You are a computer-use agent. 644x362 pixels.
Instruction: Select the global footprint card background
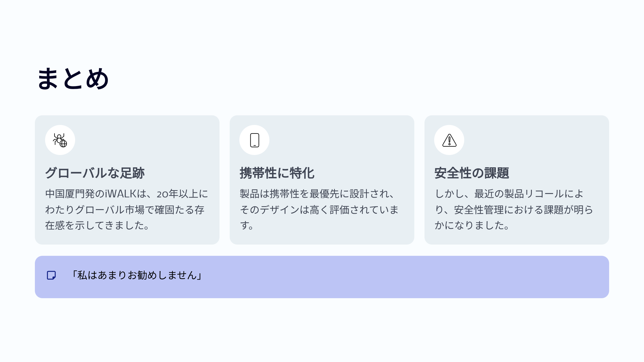click(127, 180)
